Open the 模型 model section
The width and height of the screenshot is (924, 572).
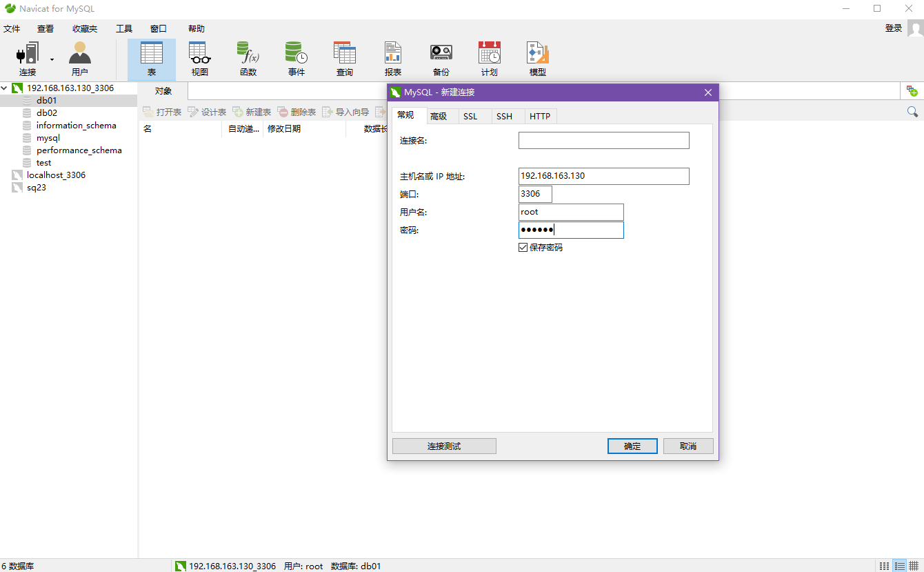point(538,59)
